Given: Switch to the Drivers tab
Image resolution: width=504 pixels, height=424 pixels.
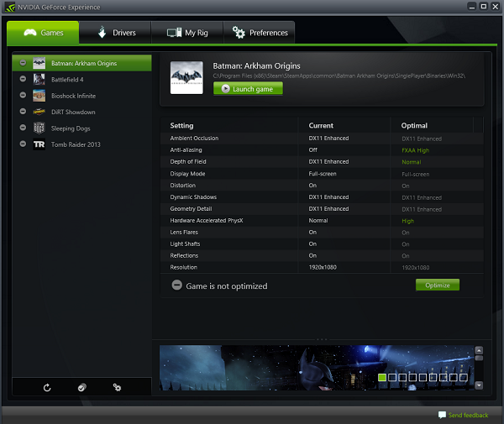Looking at the screenshot, I should [115, 33].
